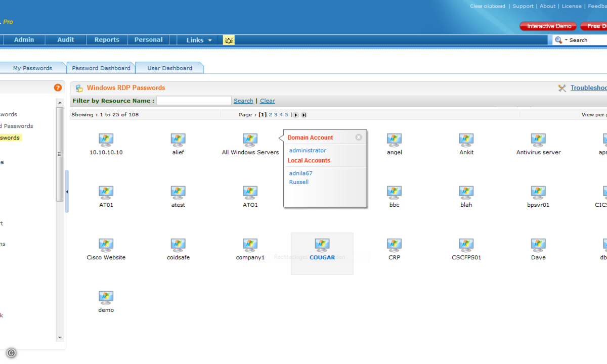Open the alief resource icon
607x364 pixels.
178,140
